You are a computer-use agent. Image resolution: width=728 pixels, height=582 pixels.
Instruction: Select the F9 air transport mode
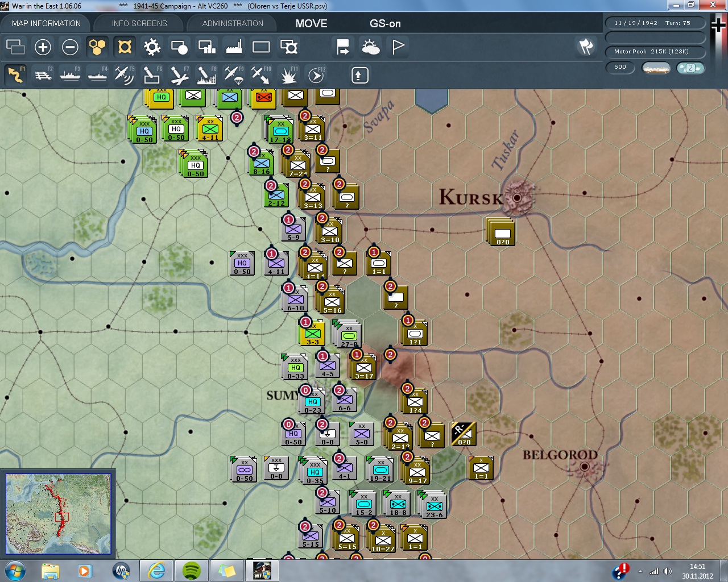coord(234,75)
